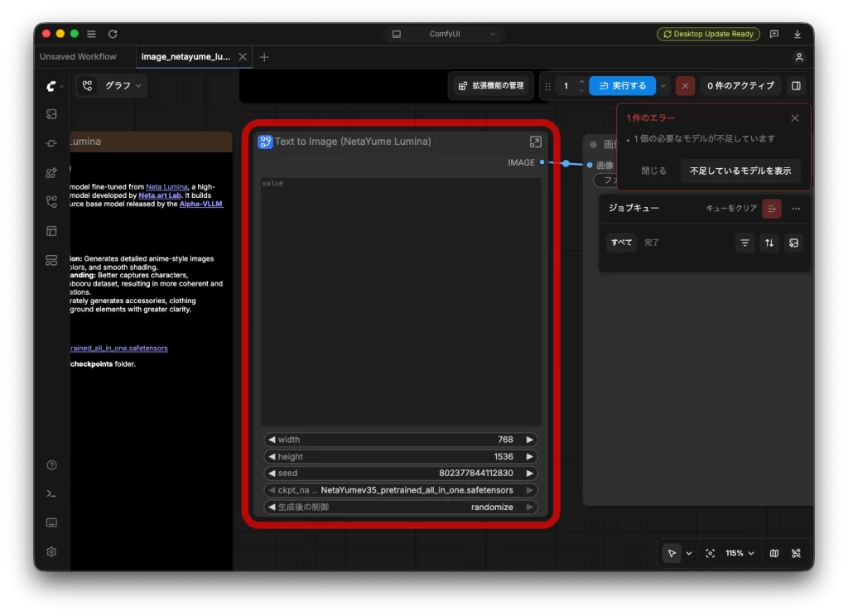Screen dimensions: 848x616
Task: Click the IMAGE output slot dot
Action: [x=542, y=162]
